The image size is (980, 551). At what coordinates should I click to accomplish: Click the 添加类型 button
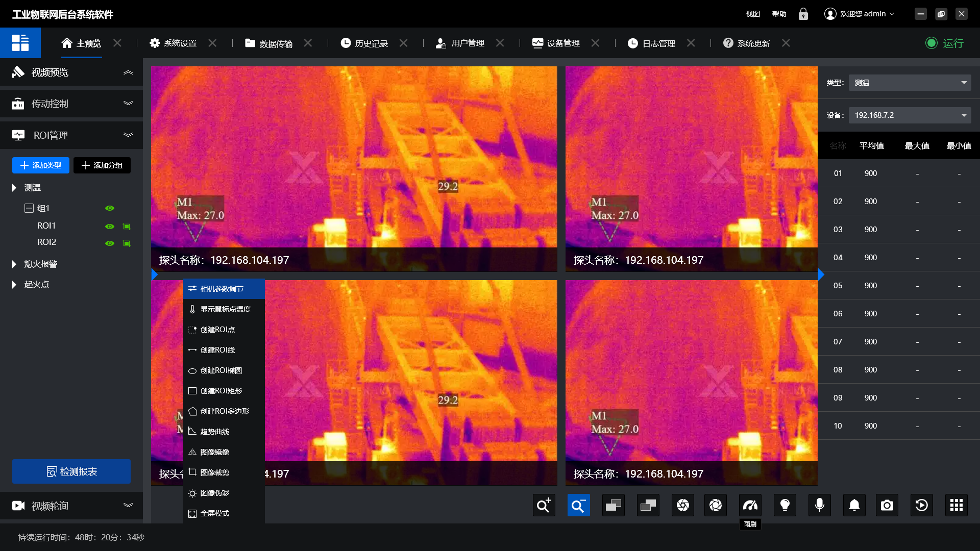tap(41, 165)
